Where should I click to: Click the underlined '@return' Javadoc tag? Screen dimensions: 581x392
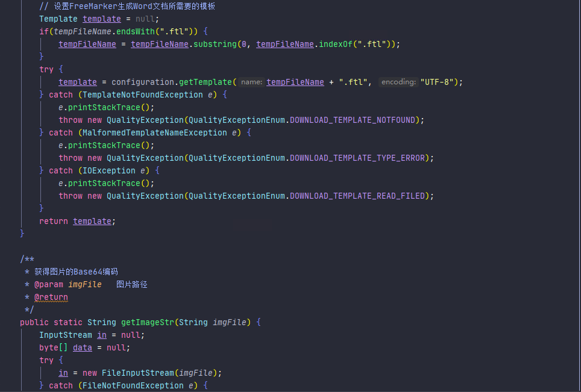[x=51, y=297]
